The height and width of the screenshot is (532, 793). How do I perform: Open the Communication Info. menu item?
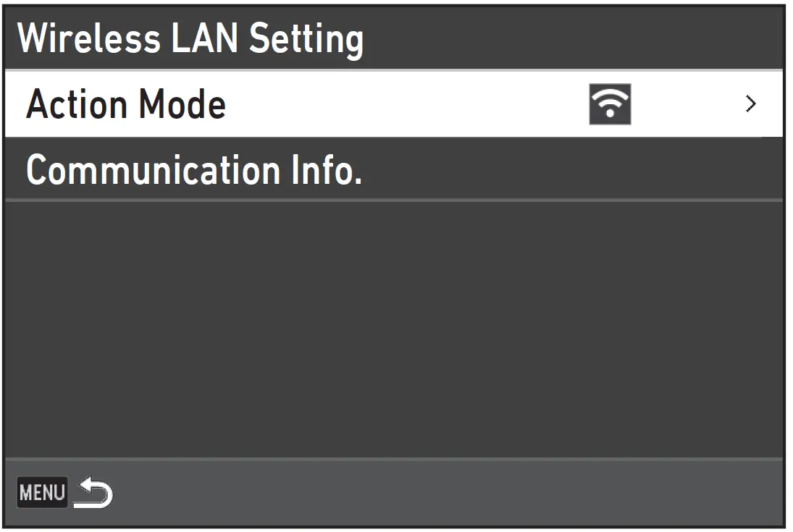(193, 169)
